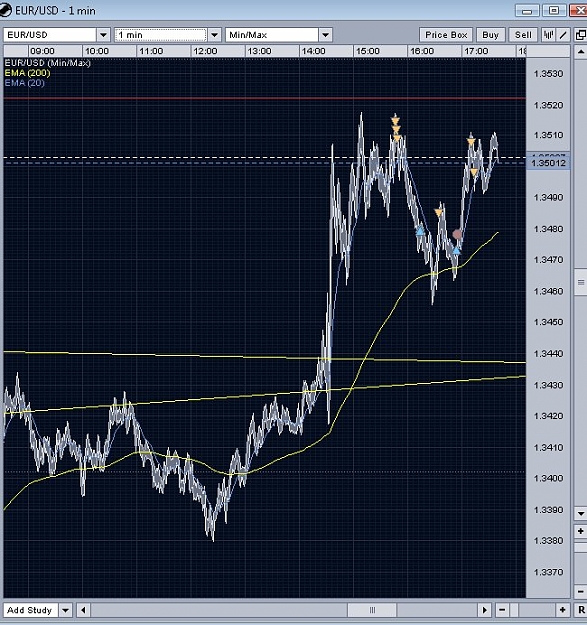Click the 14:00 time axis label
587x625 pixels.
click(314, 51)
